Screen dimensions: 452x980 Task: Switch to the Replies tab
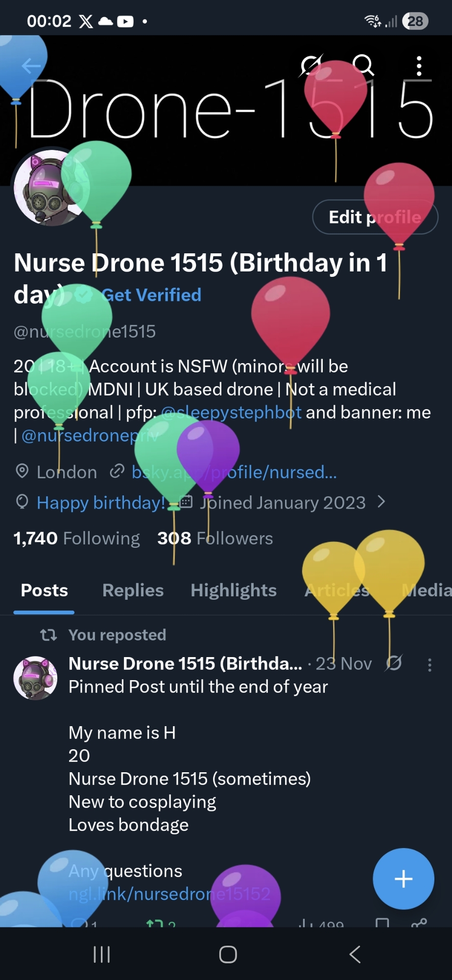[x=133, y=590]
